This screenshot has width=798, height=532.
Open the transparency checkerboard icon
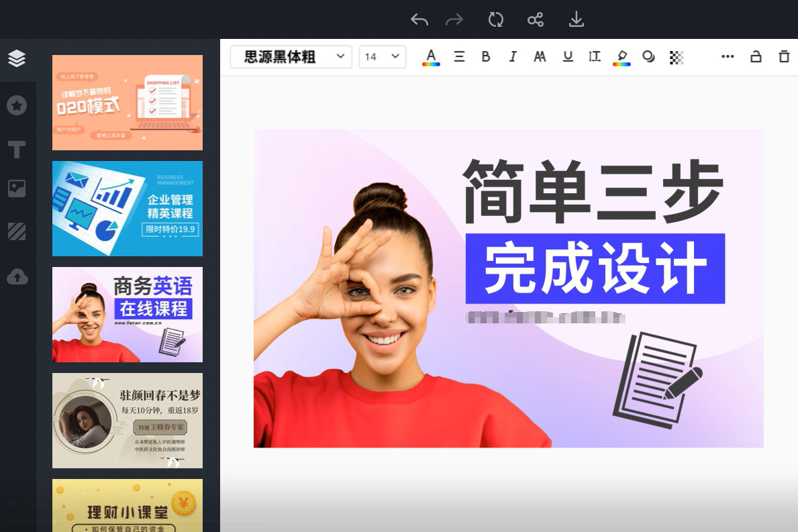point(677,58)
